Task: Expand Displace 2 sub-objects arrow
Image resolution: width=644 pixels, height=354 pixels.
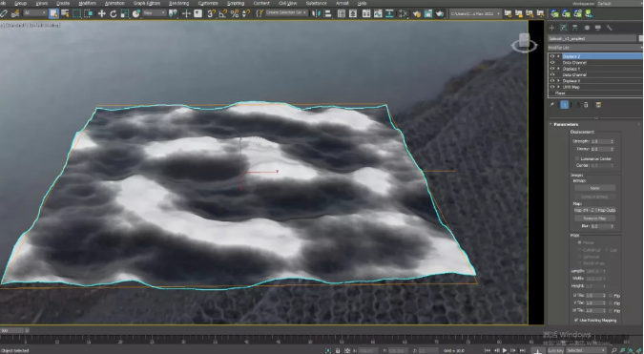Action: click(x=558, y=56)
